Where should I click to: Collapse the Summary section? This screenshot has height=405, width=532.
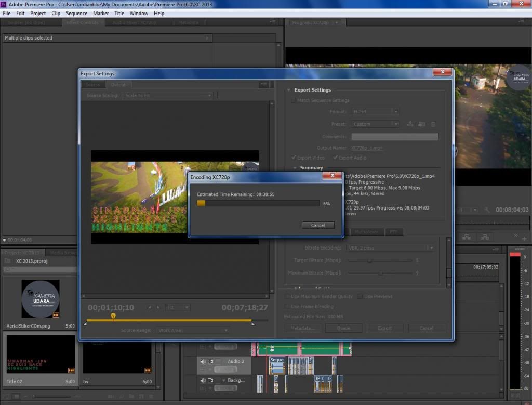[295, 168]
